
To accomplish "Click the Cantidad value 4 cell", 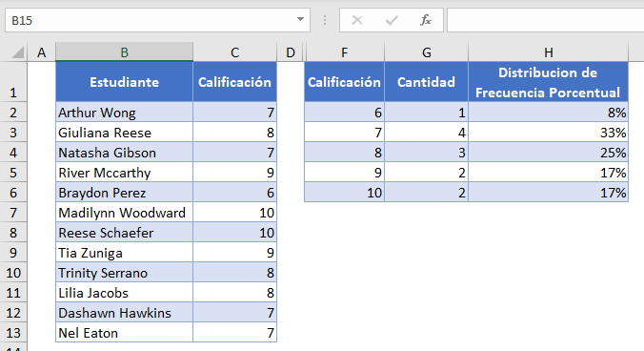I will click(x=427, y=133).
